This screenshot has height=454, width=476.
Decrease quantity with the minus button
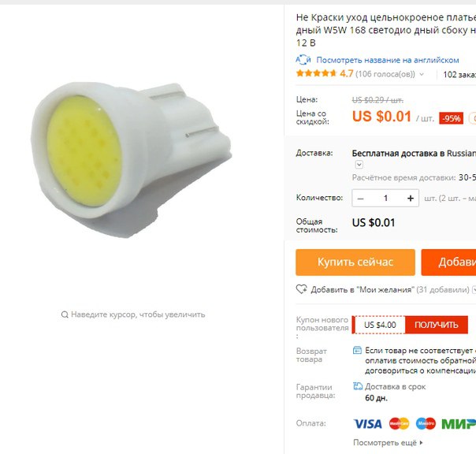tap(361, 199)
